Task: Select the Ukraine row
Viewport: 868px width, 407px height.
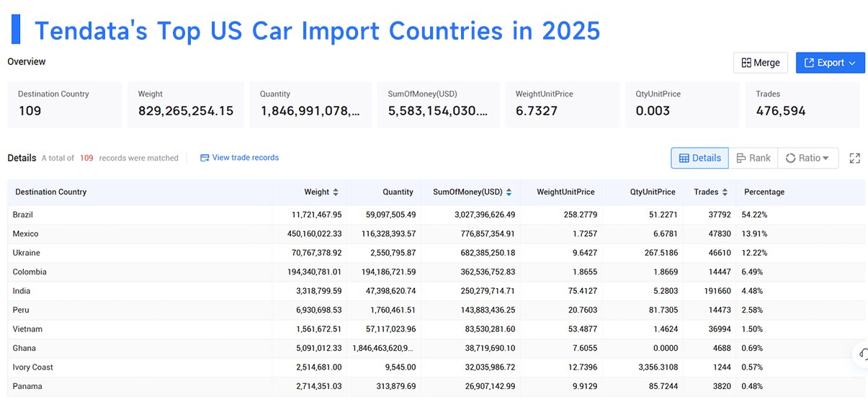Action: [437, 253]
